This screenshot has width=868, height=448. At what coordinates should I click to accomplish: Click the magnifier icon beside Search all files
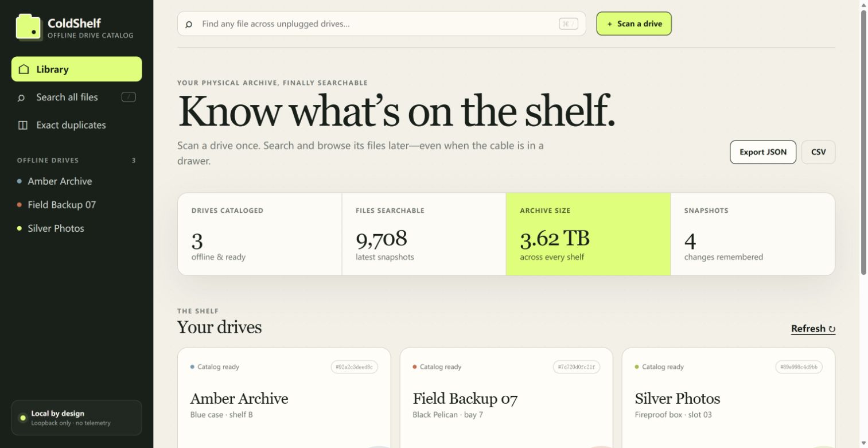(21, 98)
